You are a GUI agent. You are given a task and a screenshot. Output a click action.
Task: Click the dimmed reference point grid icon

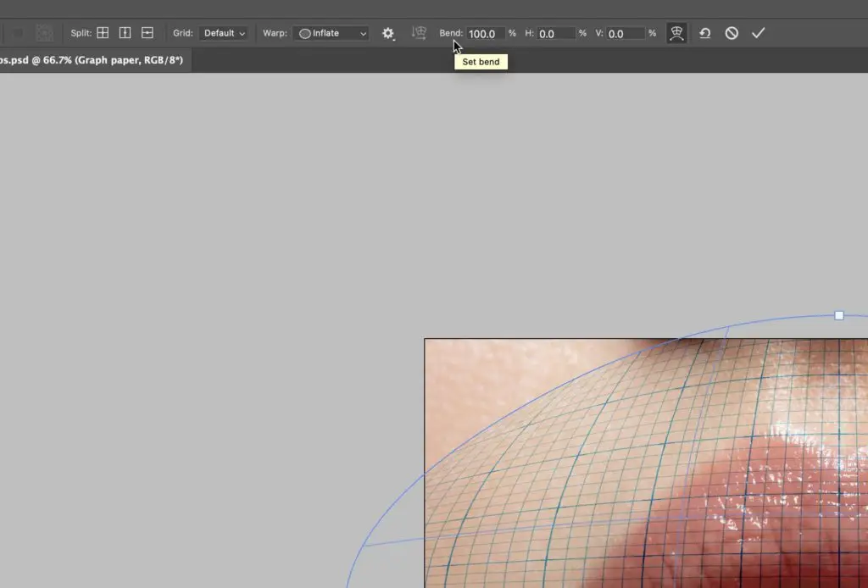[x=44, y=33]
